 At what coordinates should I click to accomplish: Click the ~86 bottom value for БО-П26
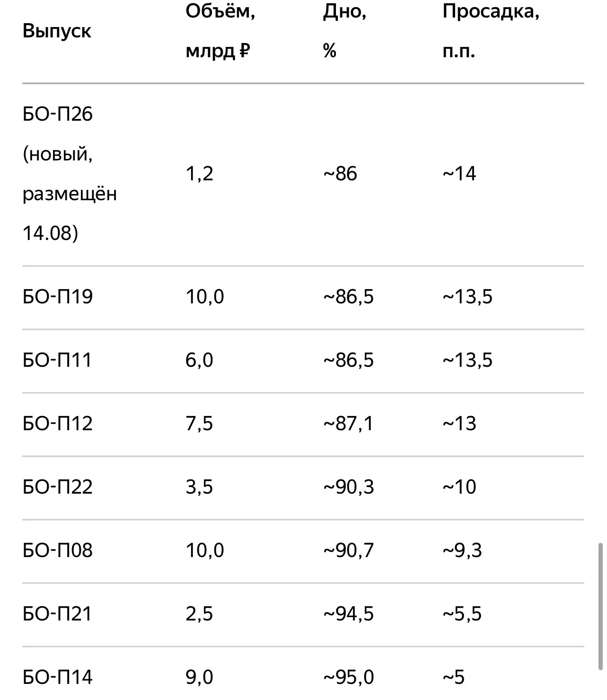pyautogui.click(x=340, y=174)
